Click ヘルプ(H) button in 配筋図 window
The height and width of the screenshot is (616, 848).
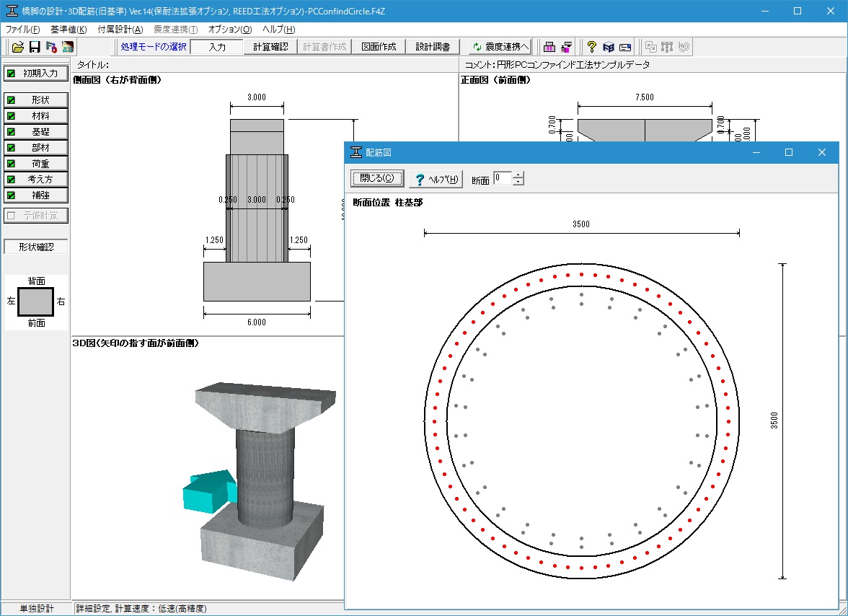[436, 178]
